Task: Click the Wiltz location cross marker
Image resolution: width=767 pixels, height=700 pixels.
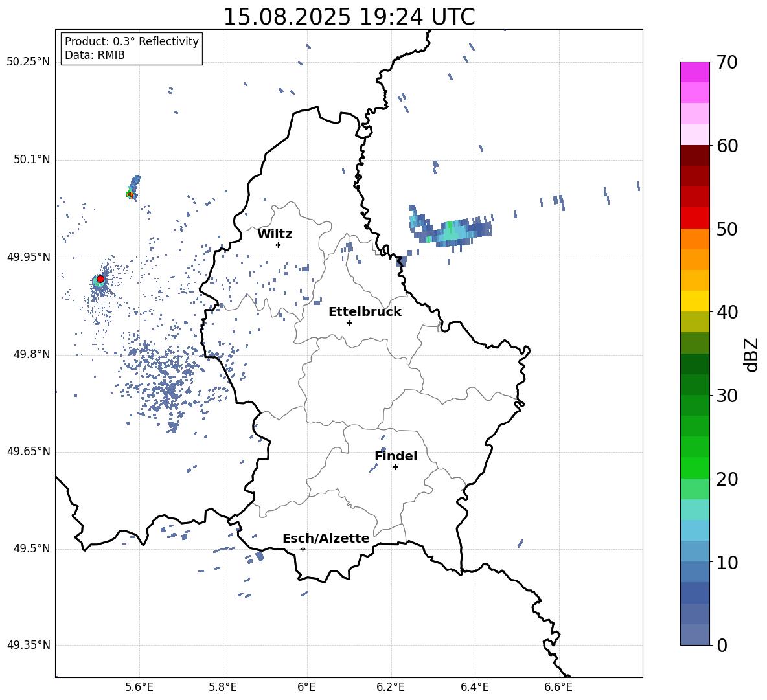Action: coord(278,245)
